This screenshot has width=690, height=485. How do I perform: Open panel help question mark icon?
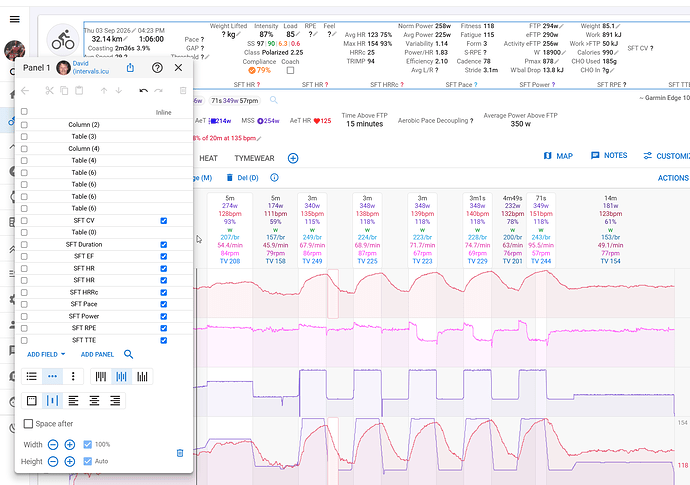click(x=157, y=68)
